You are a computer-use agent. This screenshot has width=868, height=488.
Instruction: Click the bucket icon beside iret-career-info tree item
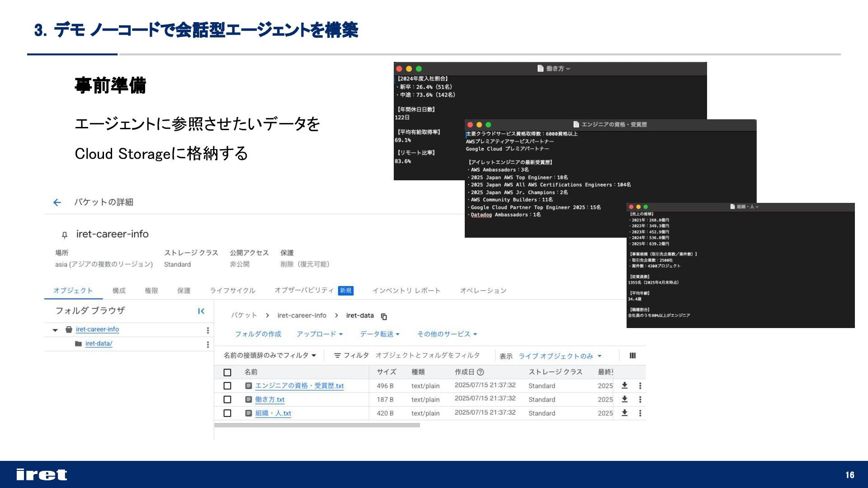(x=69, y=329)
